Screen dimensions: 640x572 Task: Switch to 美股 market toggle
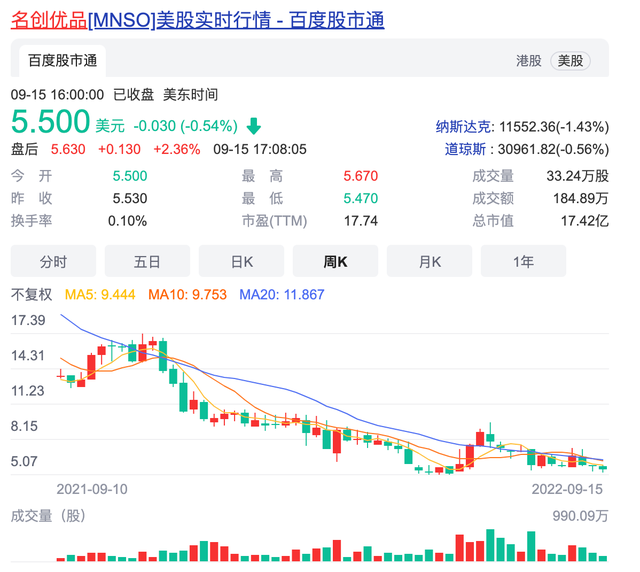point(573,61)
